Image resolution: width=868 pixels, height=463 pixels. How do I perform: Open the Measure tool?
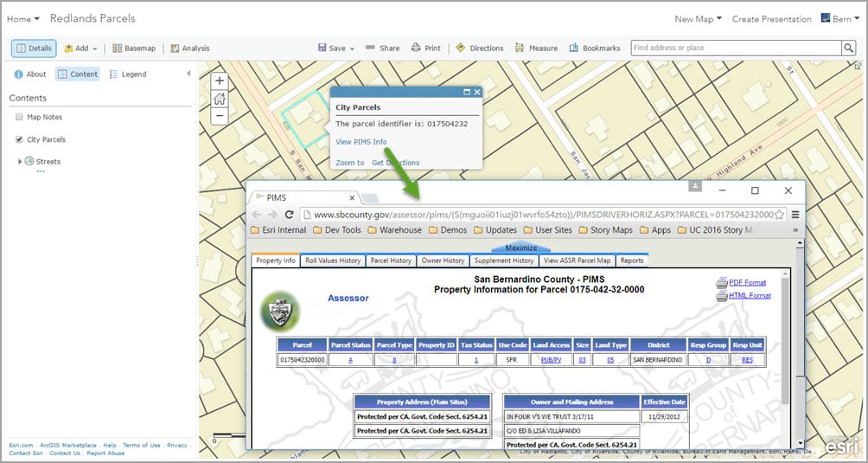pyautogui.click(x=536, y=48)
